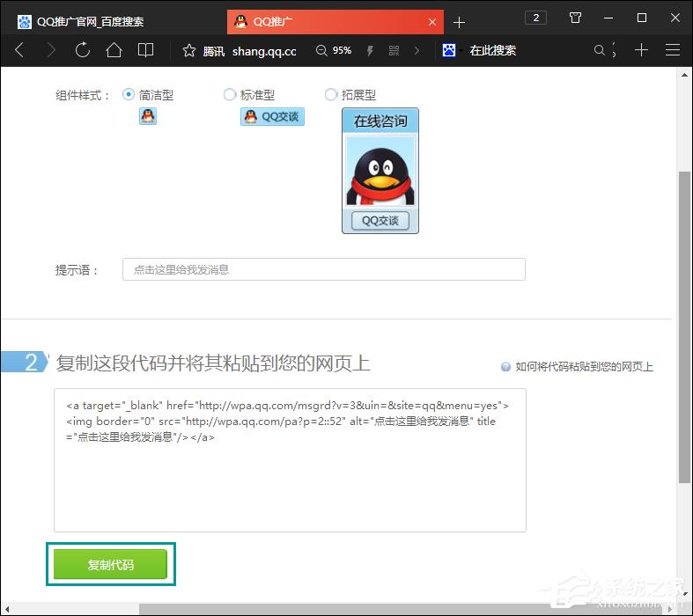Select the QQ推广 tab
Image resolution: width=693 pixels, height=616 pixels.
(x=335, y=22)
